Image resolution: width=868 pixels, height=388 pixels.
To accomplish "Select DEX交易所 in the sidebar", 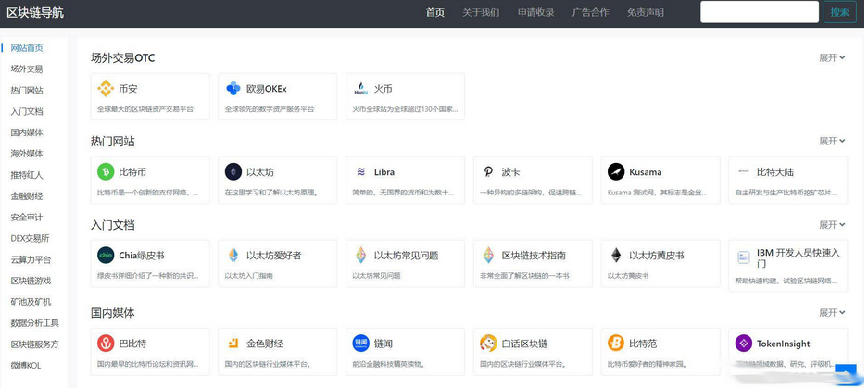I will click(x=30, y=238).
